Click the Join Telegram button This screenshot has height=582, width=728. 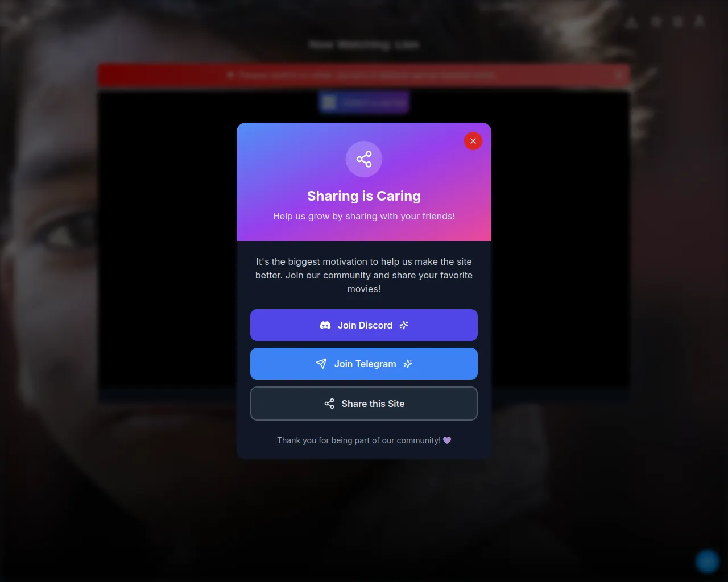364,364
